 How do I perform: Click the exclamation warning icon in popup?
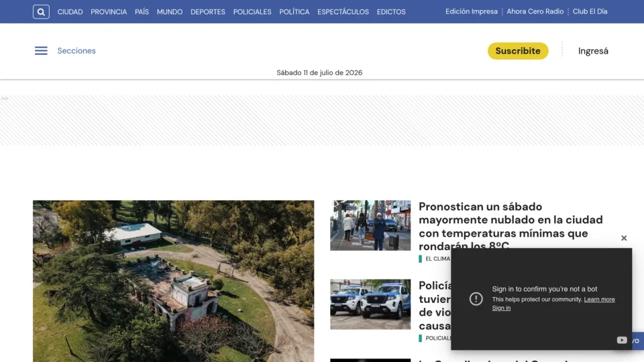click(476, 299)
